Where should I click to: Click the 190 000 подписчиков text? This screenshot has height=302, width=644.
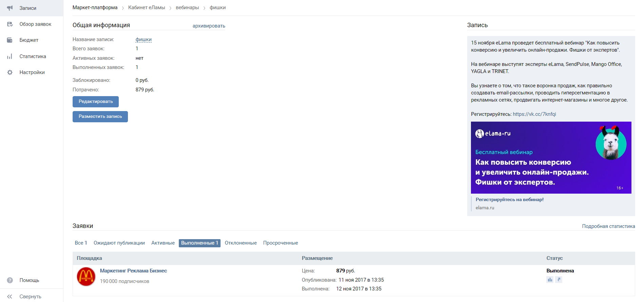point(125,281)
